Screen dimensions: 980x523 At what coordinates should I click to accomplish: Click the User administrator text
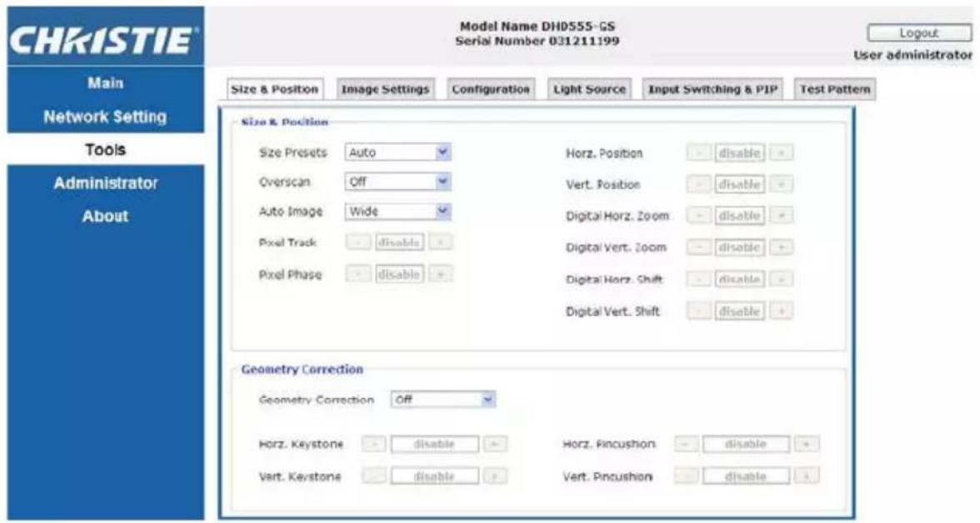click(x=913, y=56)
